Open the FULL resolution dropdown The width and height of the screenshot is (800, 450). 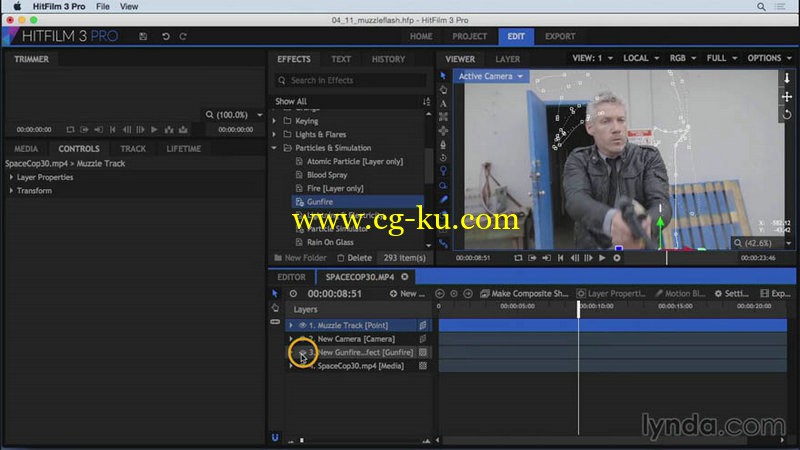721,58
